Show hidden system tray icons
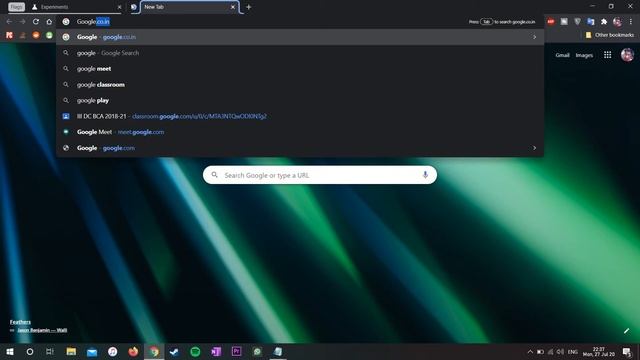The image size is (640, 360). point(530,352)
